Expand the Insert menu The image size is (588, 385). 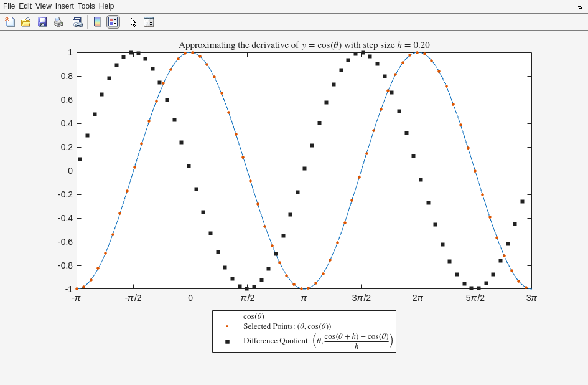[x=64, y=6]
